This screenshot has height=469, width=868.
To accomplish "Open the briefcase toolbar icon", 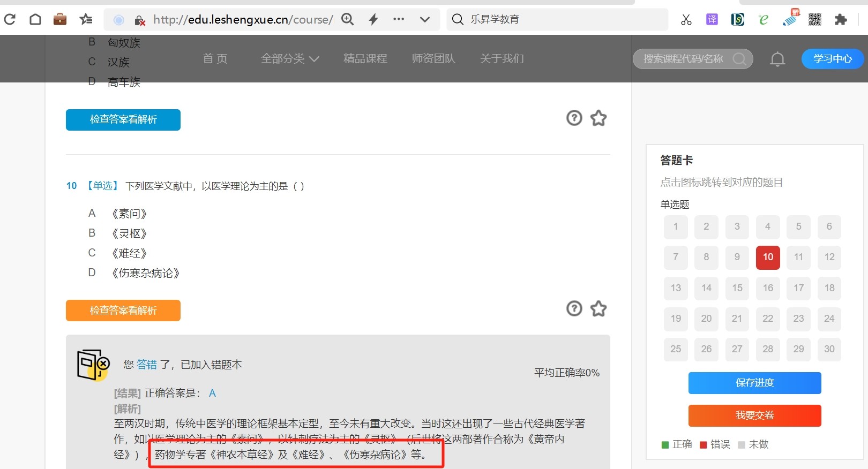I will 60,20.
